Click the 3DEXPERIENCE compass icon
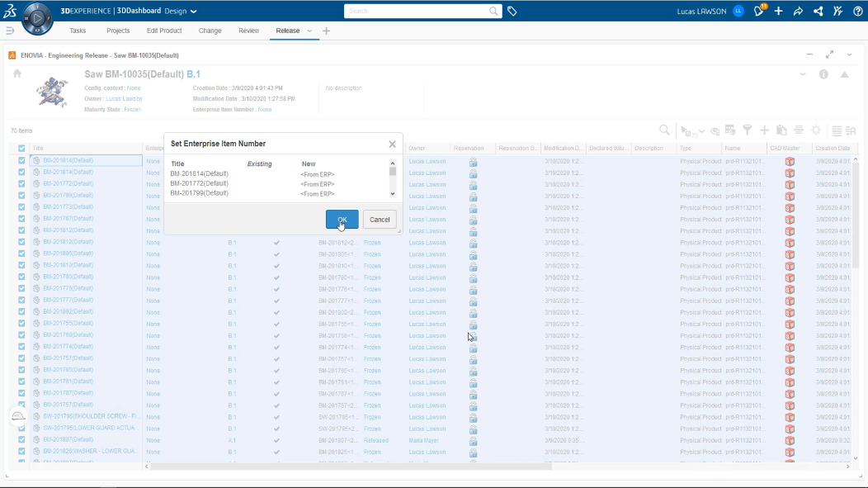Image resolution: width=868 pixels, height=488 pixels. coord(37,17)
